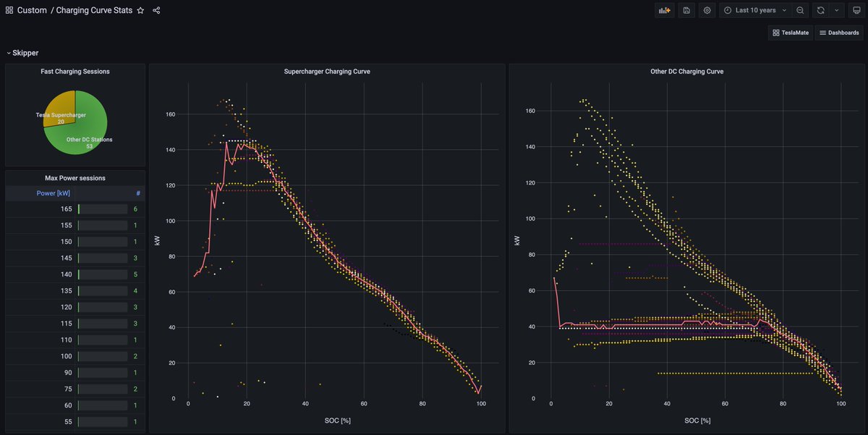Open the TeslaMate link
Viewport: 868px width, 435px height.
tap(790, 33)
